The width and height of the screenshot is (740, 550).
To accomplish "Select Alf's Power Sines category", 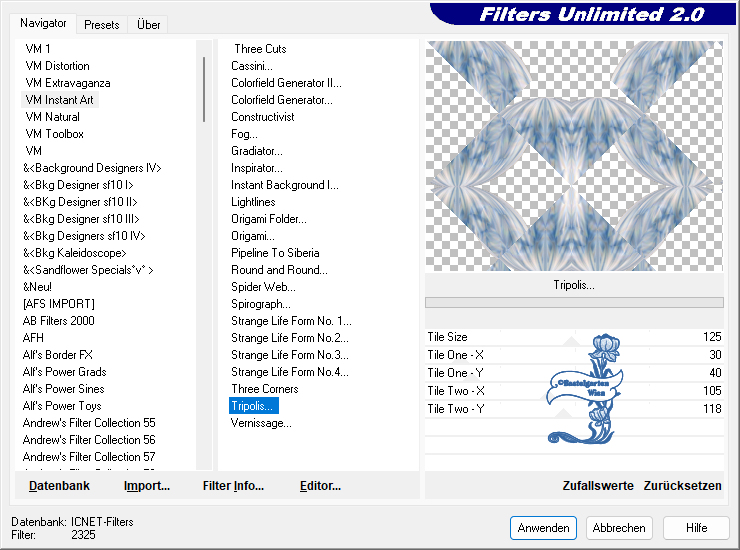I will pos(63,389).
